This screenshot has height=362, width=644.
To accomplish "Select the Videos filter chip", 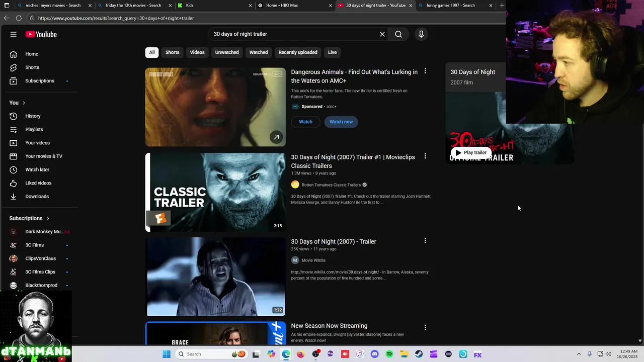I will click(x=197, y=52).
